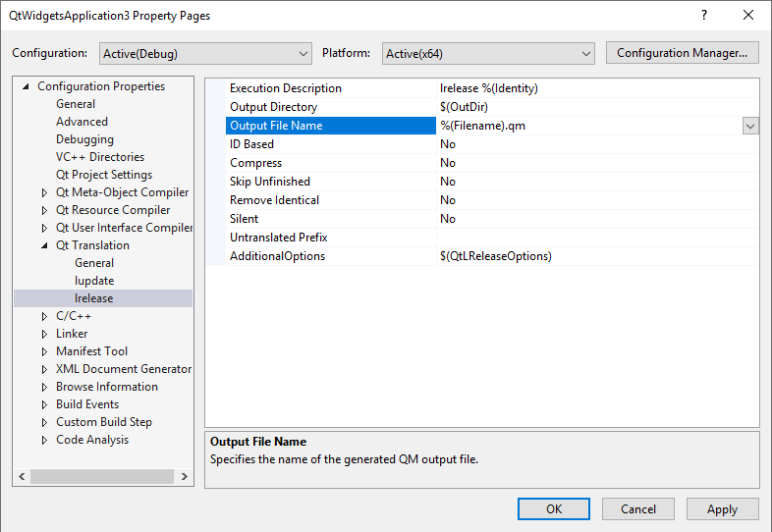This screenshot has height=532, width=772.
Task: Click the No value for Skip Unfinished
Action: (598, 182)
